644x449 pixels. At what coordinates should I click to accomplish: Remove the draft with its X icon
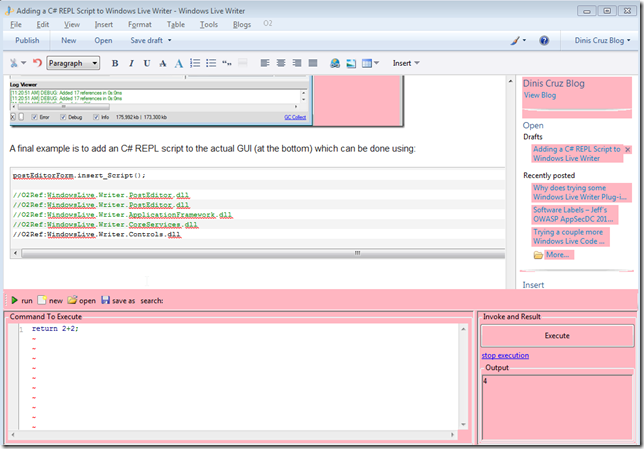click(628, 150)
